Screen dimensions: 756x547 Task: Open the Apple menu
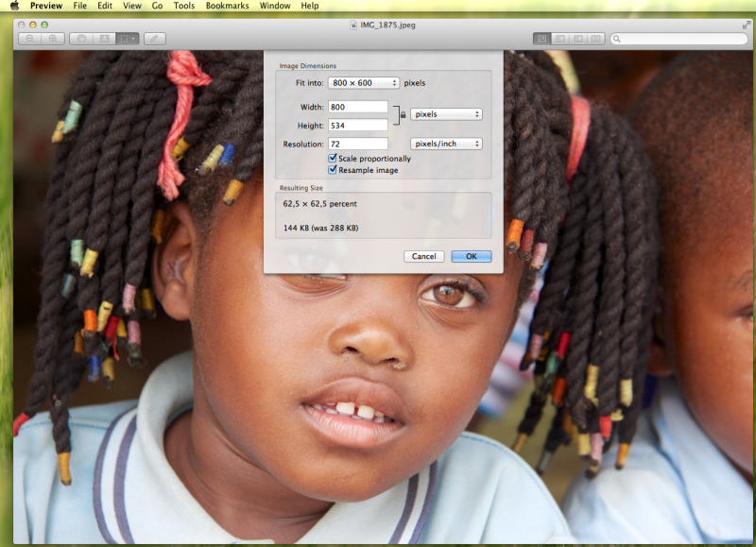pyautogui.click(x=14, y=6)
